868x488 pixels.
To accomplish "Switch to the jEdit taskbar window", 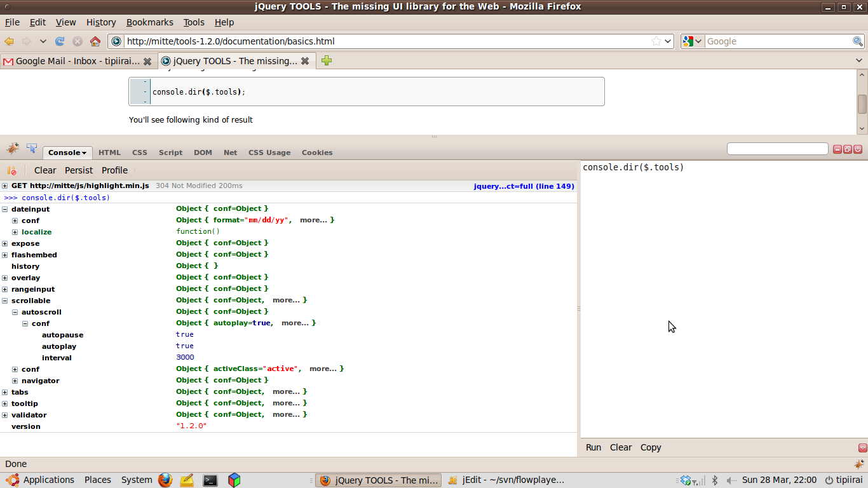I will pyautogui.click(x=506, y=480).
